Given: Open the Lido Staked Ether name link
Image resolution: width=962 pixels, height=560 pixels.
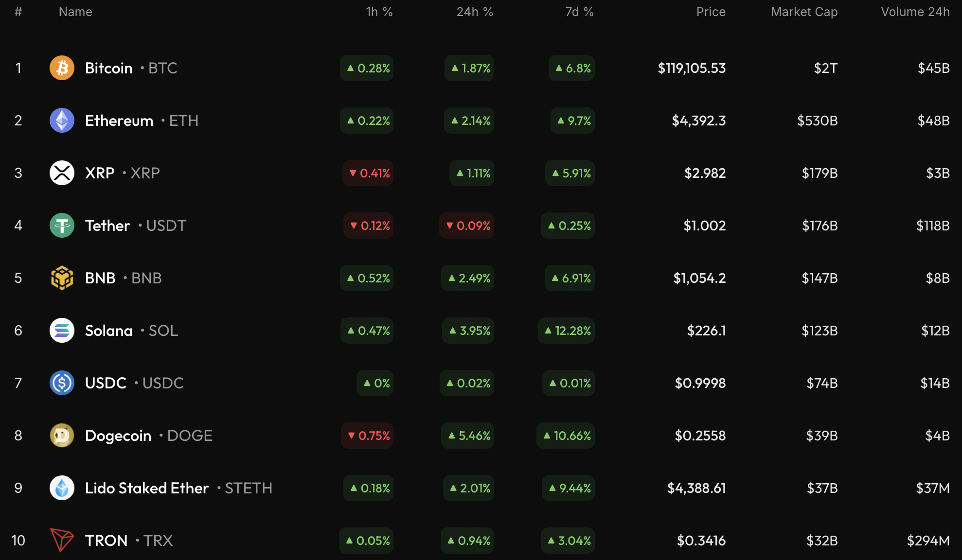Looking at the screenshot, I should point(147,488).
